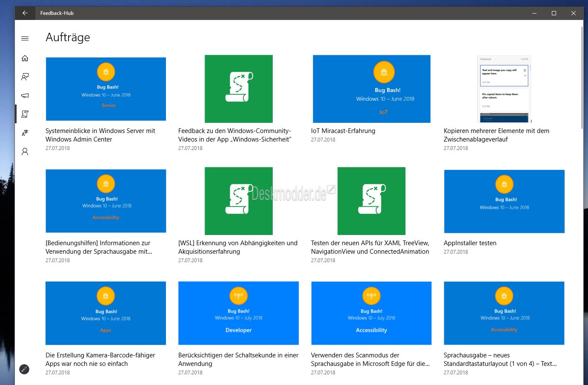588x385 pixels.
Task: Open 'Die Erstellung Kamera-Barcode-fähiger Apps' title
Action: tap(100, 360)
